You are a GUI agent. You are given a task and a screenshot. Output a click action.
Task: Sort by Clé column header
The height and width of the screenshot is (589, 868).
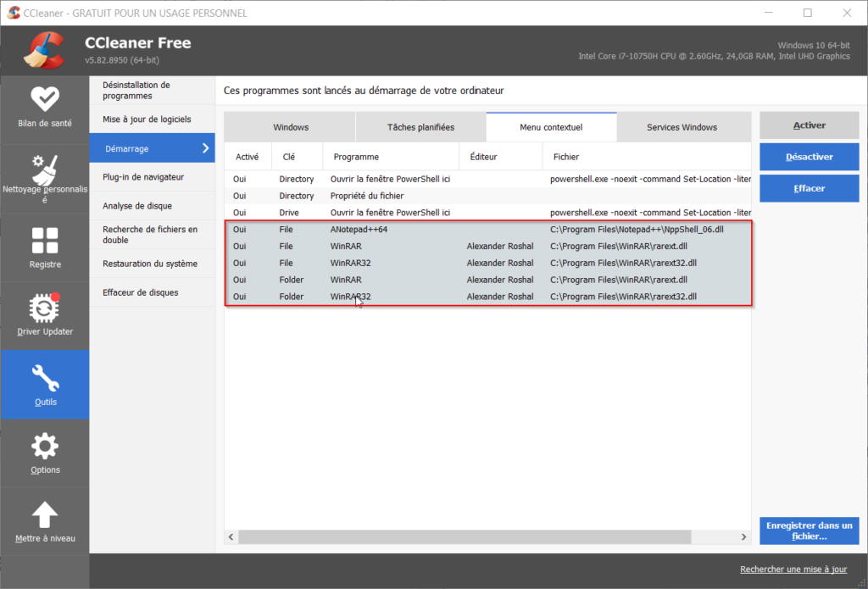tap(298, 157)
